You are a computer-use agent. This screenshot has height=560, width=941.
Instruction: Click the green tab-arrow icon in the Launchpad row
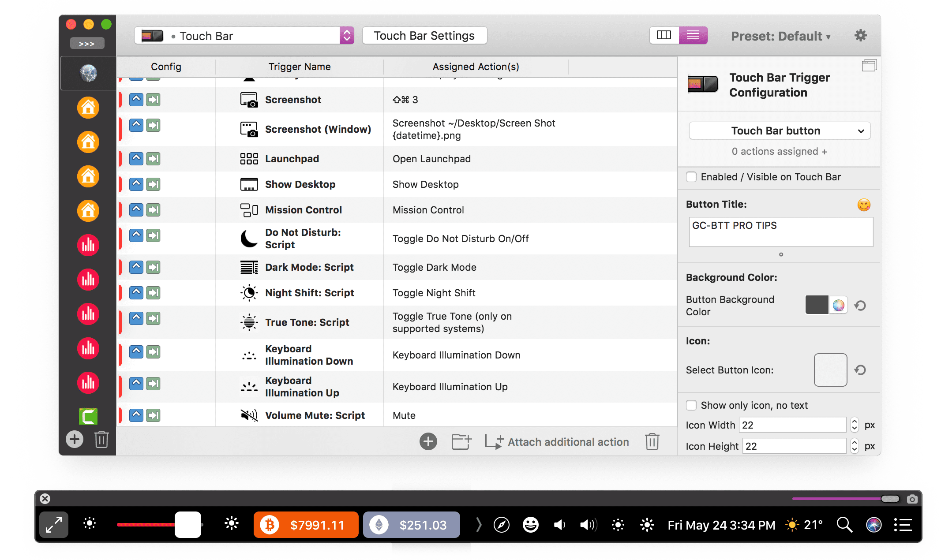[x=153, y=159]
